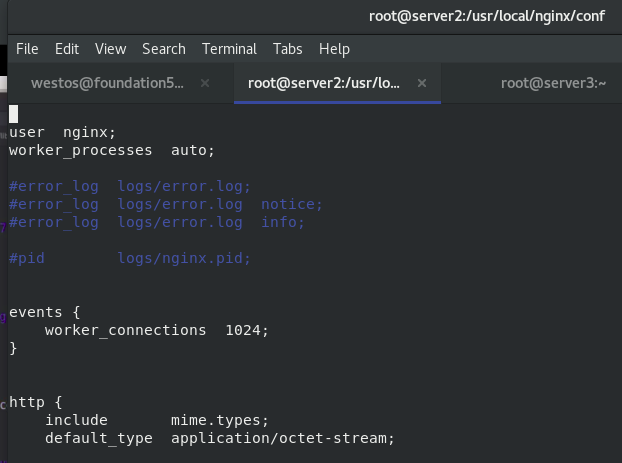Open the Edit menu
This screenshot has height=463, width=622.
[x=67, y=49]
